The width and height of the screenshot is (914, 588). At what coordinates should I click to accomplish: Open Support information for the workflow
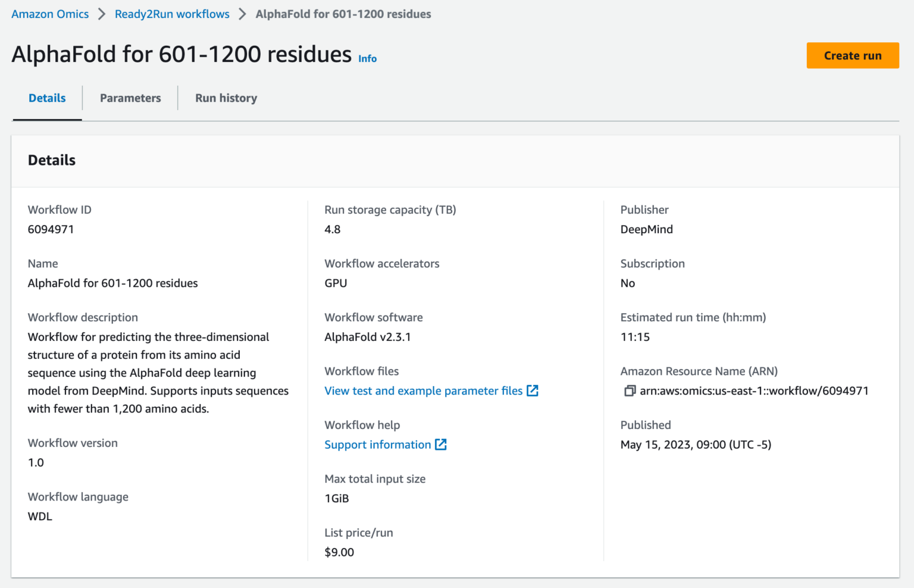point(377,445)
